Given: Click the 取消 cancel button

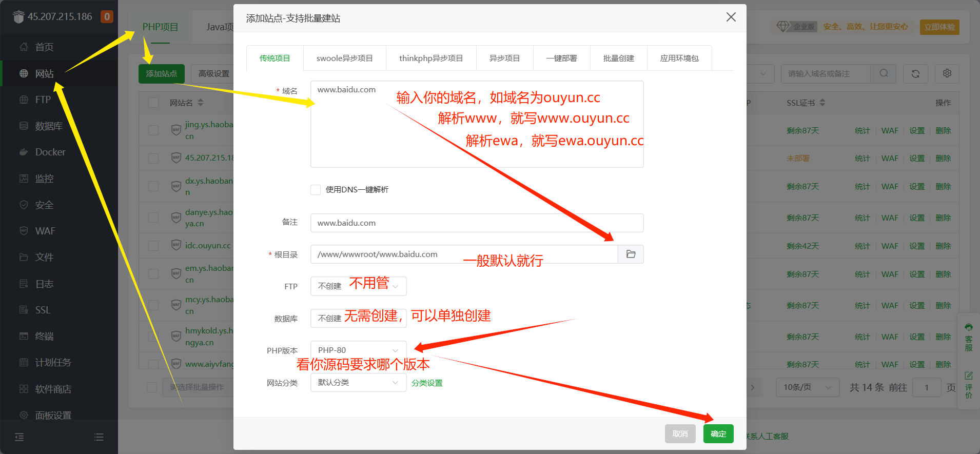Looking at the screenshot, I should pos(680,434).
